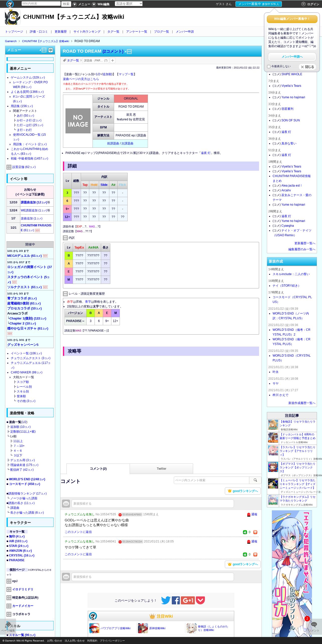Open ブログ一覧 in the nav bar

pos(162,32)
